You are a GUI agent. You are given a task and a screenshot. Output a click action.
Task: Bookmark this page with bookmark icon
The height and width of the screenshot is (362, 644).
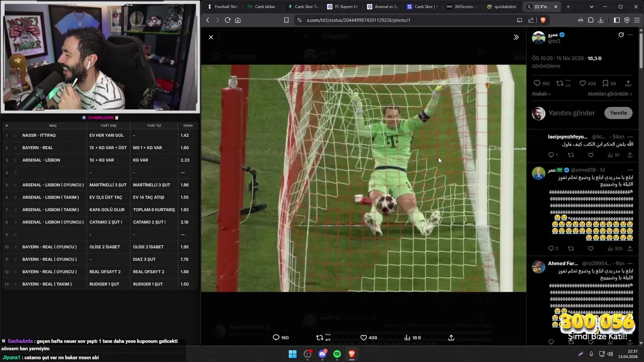pos(286,20)
